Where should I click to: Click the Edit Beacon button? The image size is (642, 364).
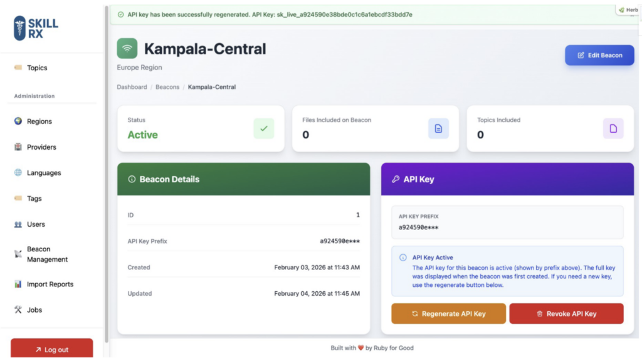pyautogui.click(x=599, y=55)
